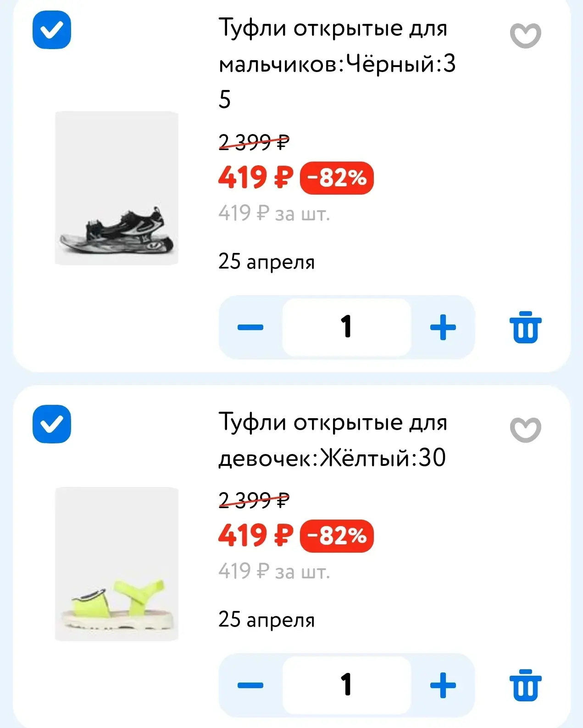Open black sandal product thumbnail

point(117,188)
